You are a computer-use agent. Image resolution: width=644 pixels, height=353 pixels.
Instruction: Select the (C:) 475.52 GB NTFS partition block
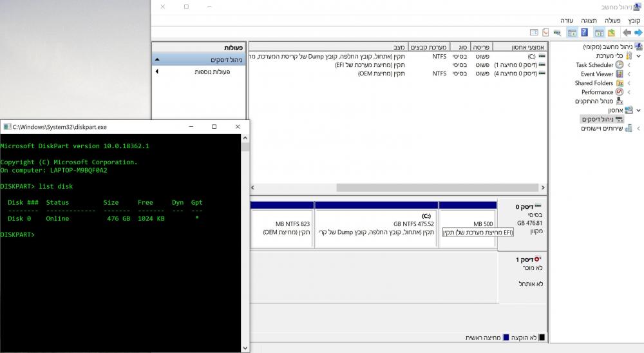coord(376,224)
